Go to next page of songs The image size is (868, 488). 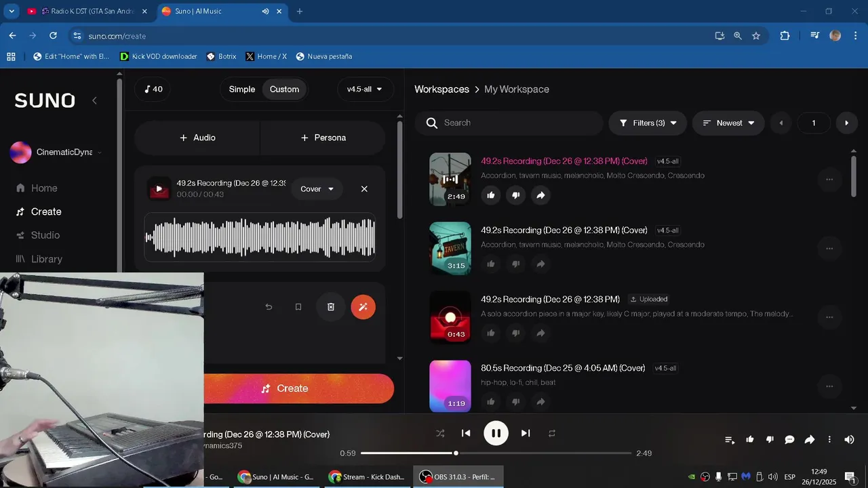point(846,123)
